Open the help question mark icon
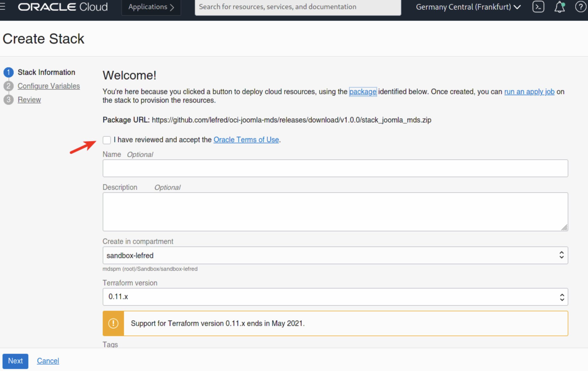 580,7
